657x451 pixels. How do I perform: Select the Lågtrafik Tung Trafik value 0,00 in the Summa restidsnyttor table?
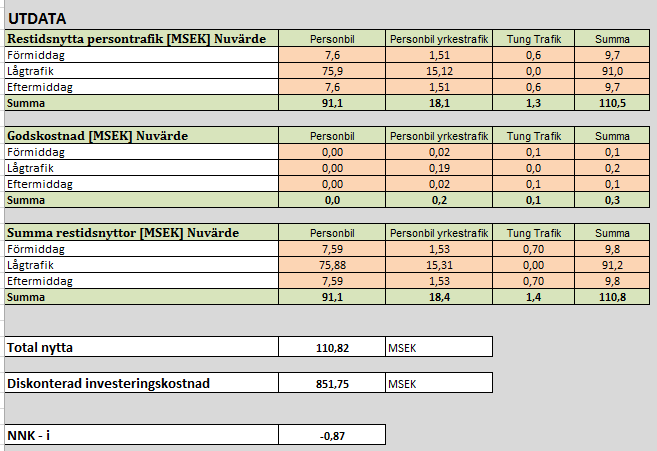(533, 264)
